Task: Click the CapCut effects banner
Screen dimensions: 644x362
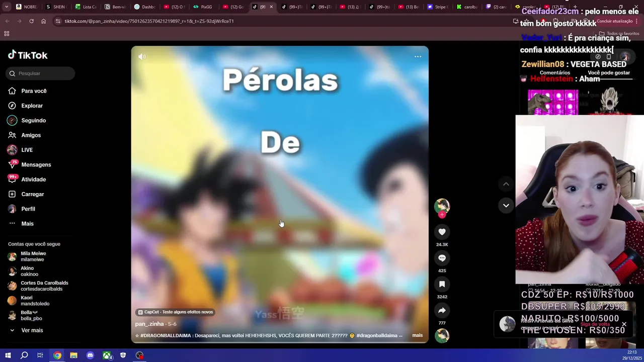Action: click(x=176, y=312)
